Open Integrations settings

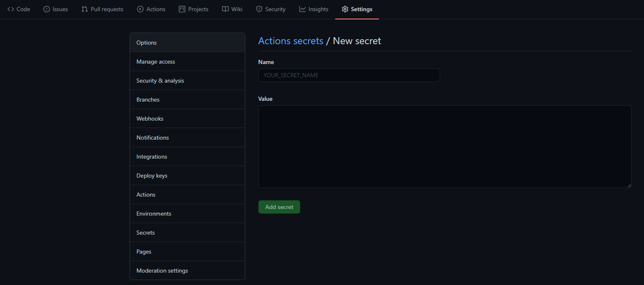pyautogui.click(x=187, y=157)
